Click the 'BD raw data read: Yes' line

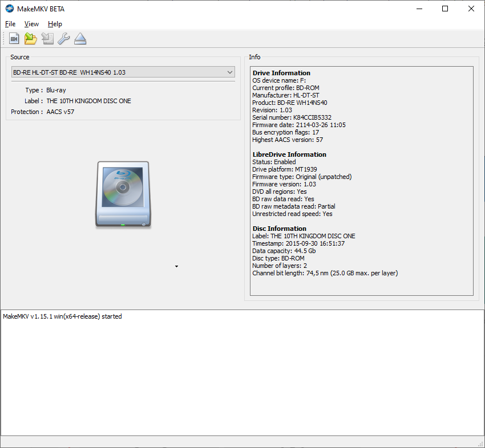(284, 199)
